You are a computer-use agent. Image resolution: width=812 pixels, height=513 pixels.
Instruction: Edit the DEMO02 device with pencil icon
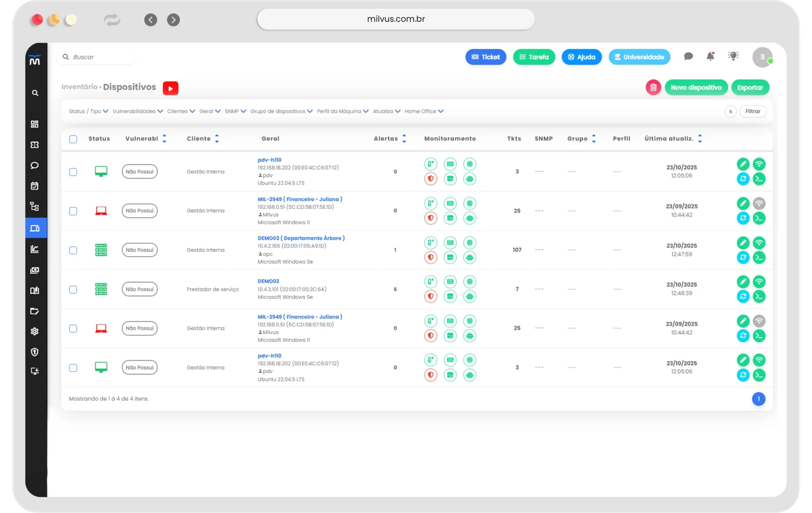(743, 282)
